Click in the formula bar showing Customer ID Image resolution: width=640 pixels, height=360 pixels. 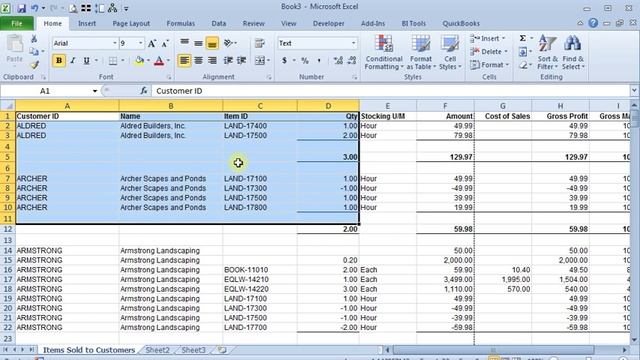pyautogui.click(x=391, y=91)
